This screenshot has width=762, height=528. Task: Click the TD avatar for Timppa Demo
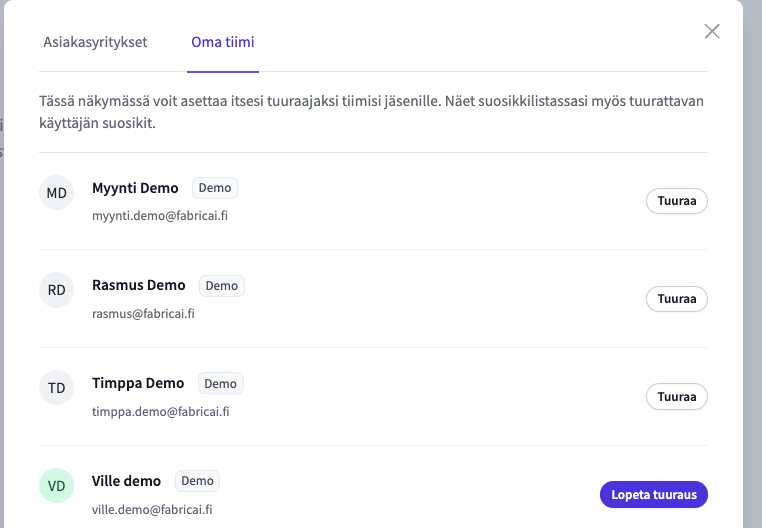tap(56, 388)
